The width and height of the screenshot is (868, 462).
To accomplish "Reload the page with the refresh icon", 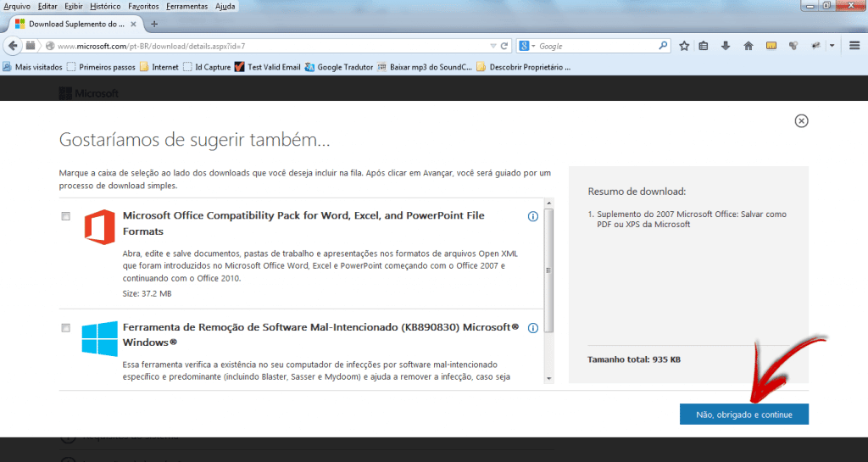I will [504, 46].
